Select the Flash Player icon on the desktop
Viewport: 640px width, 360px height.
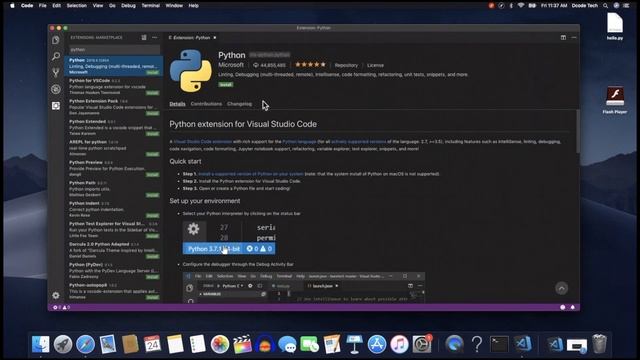[615, 100]
